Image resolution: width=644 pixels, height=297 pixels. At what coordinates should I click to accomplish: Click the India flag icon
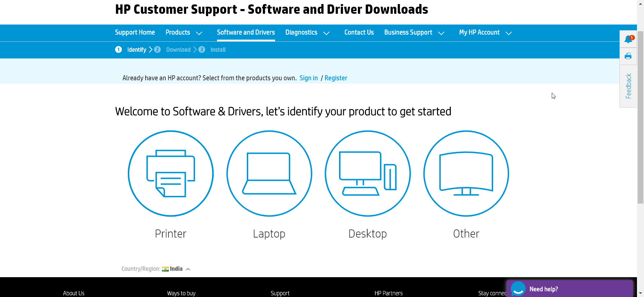(165, 269)
